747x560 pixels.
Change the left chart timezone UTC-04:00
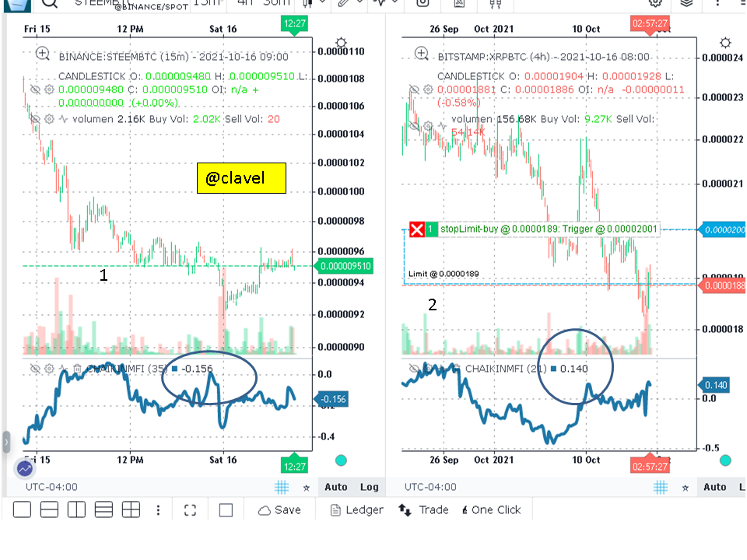[x=51, y=487]
